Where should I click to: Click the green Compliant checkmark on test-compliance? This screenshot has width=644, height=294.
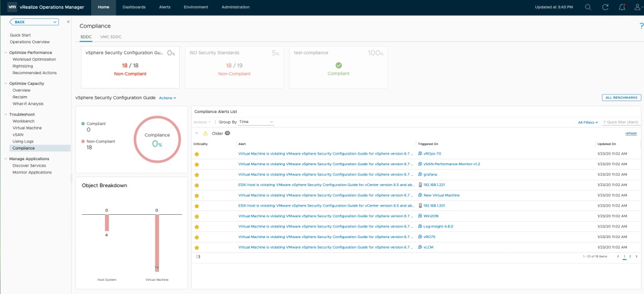[338, 65]
